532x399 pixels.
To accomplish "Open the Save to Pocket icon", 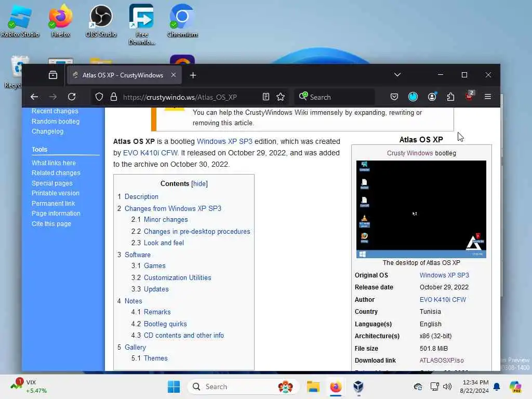I will [394, 97].
